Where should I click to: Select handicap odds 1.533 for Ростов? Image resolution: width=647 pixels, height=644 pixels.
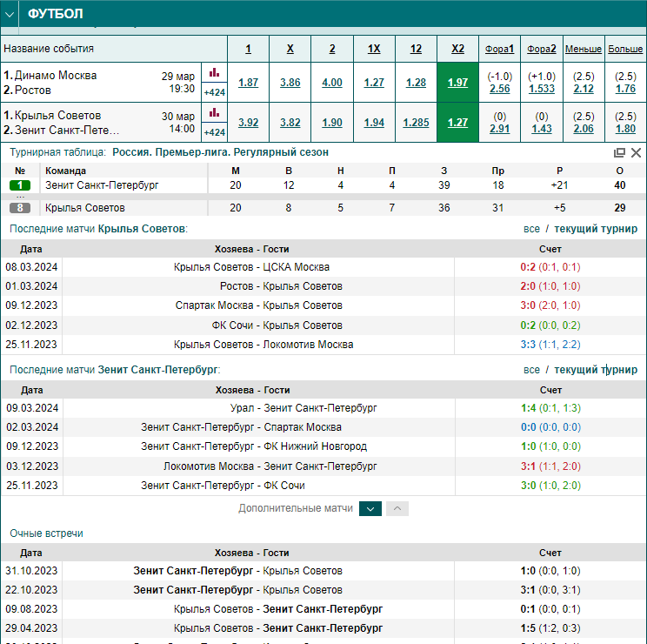542,89
